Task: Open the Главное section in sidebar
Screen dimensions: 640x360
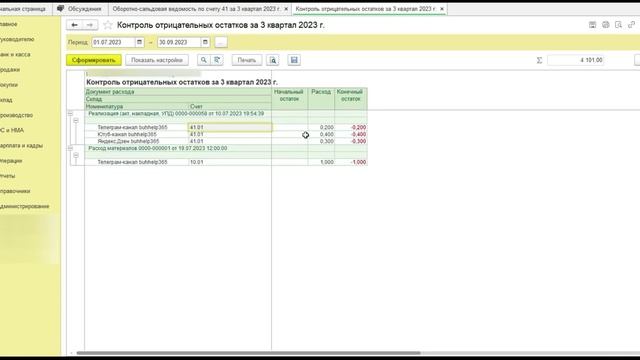Action: click(x=9, y=24)
